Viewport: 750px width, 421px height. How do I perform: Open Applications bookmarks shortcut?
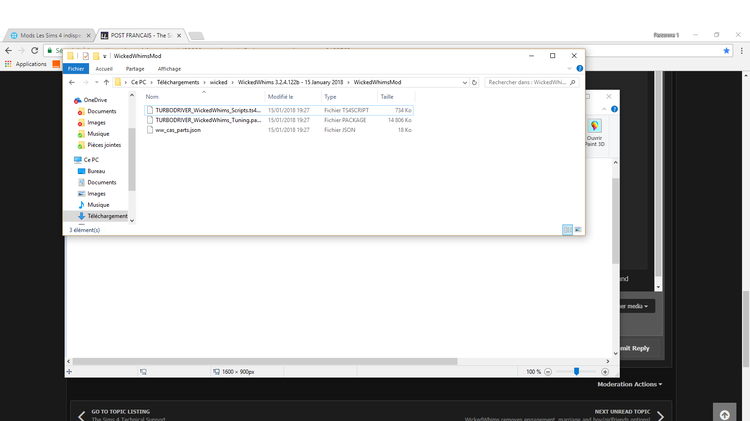26,64
